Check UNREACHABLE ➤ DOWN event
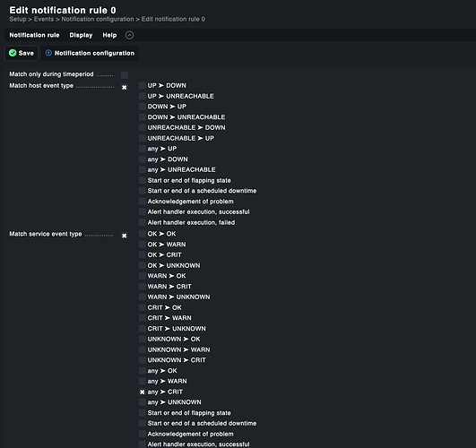 [142, 127]
